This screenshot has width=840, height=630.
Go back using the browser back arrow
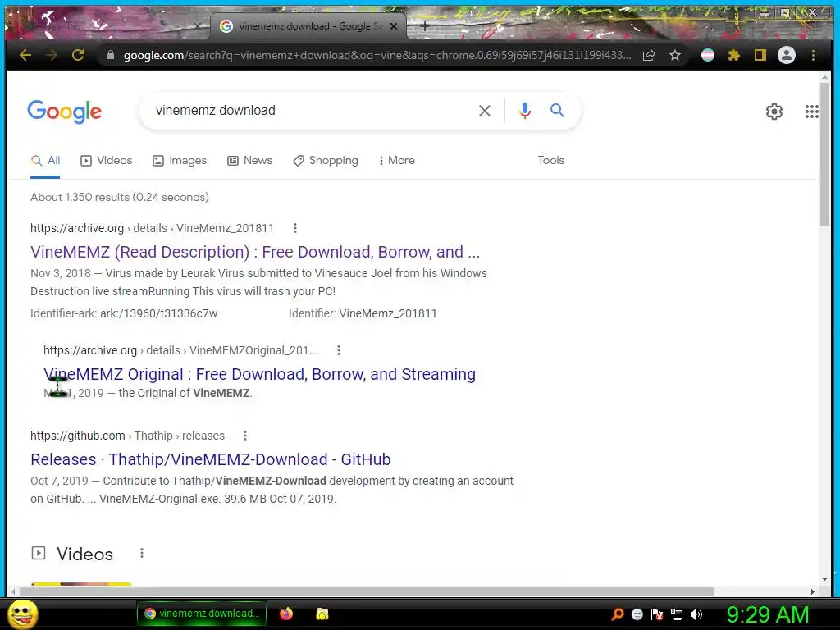click(x=25, y=55)
